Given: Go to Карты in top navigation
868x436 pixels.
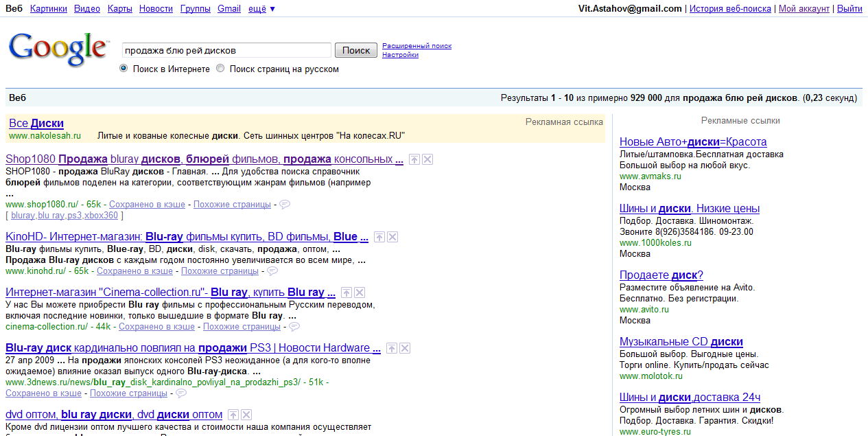Looking at the screenshot, I should coord(120,9).
